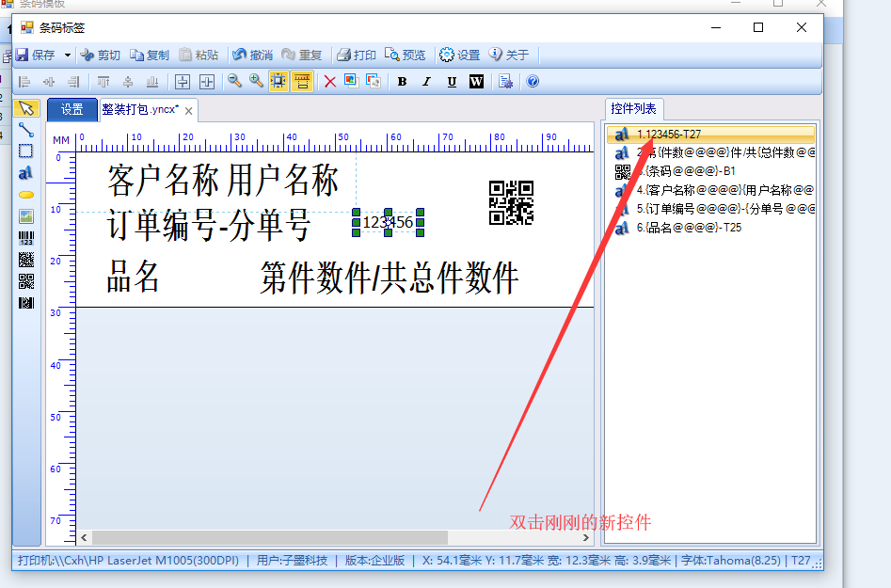The width and height of the screenshot is (891, 588).
Task: Select the image insert tool
Action: (x=26, y=216)
